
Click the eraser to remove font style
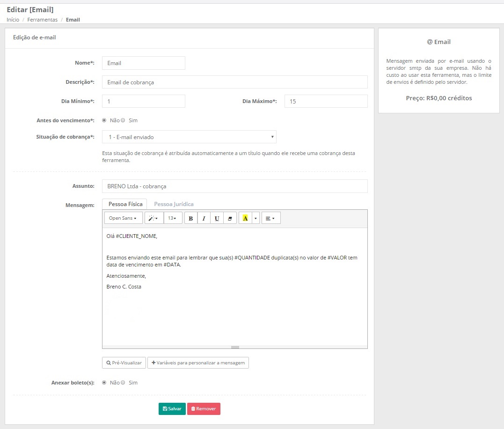point(230,218)
